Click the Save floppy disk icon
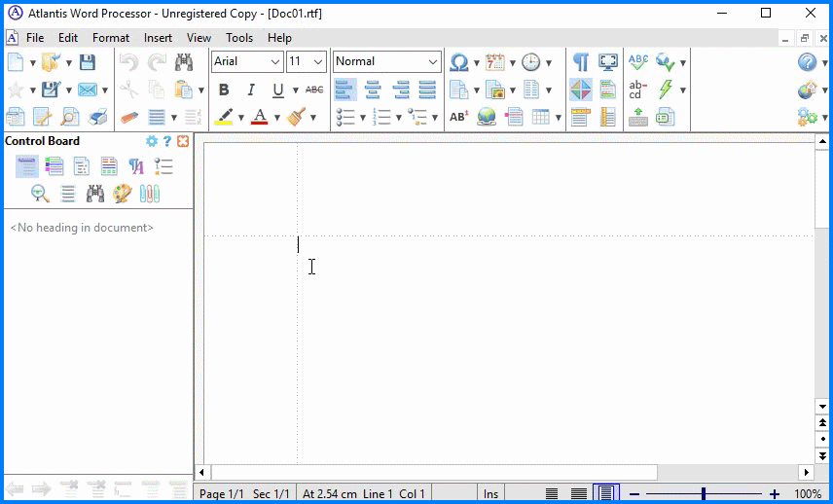This screenshot has height=504, width=833. tap(88, 62)
